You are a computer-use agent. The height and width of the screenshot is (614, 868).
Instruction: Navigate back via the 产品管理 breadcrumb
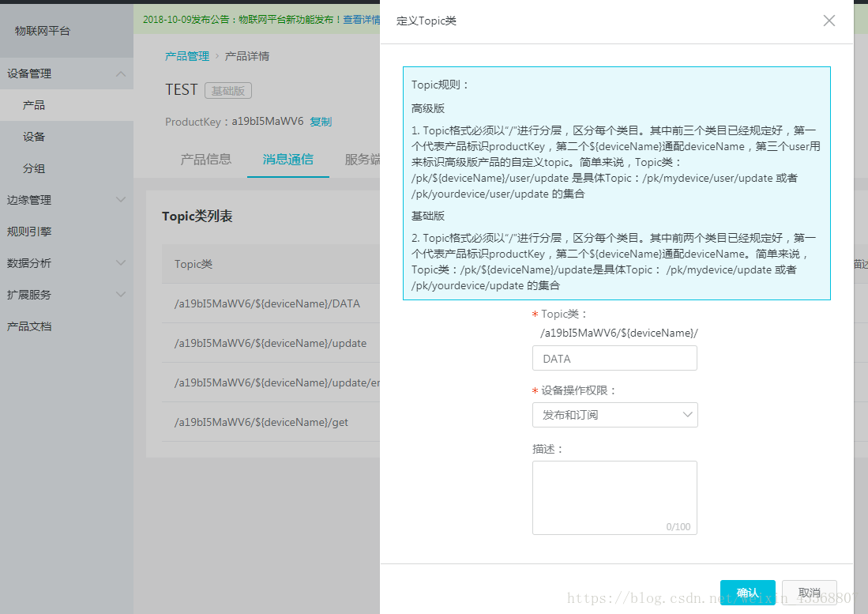pos(188,55)
